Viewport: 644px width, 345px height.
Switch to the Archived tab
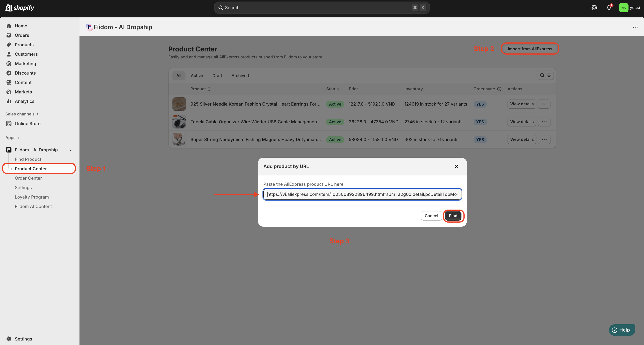(240, 75)
